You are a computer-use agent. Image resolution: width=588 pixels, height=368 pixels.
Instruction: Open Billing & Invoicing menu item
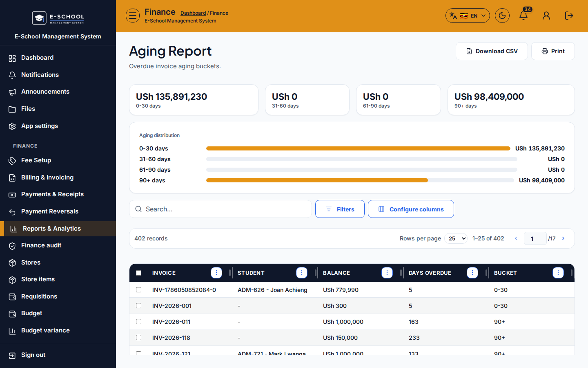pyautogui.click(x=58, y=177)
